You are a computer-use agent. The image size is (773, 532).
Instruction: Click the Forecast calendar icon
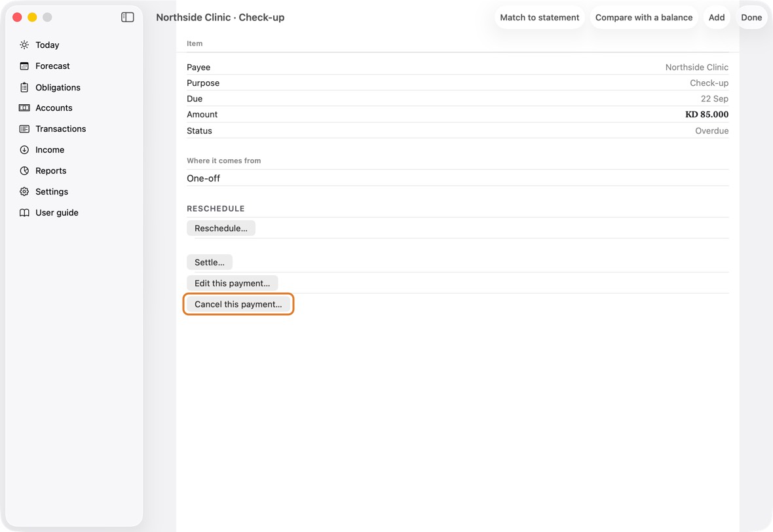24,66
